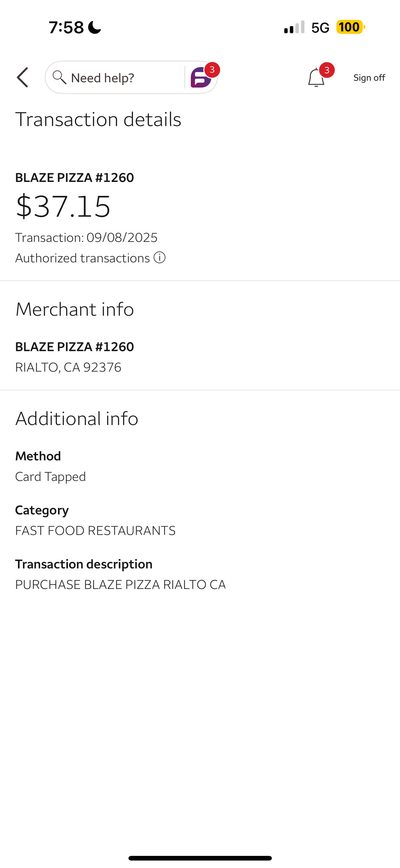
Task: Tap the Authorized transactions info icon
Action: (x=159, y=258)
